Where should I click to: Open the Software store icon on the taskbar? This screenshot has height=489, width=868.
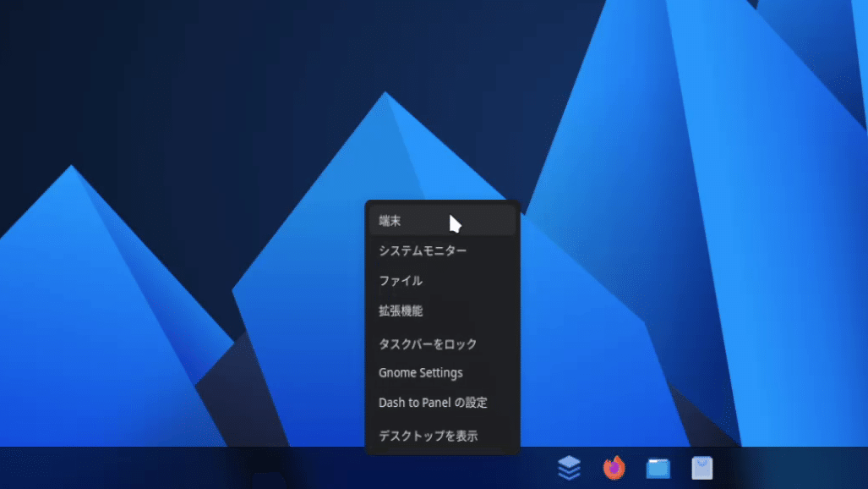coord(701,465)
